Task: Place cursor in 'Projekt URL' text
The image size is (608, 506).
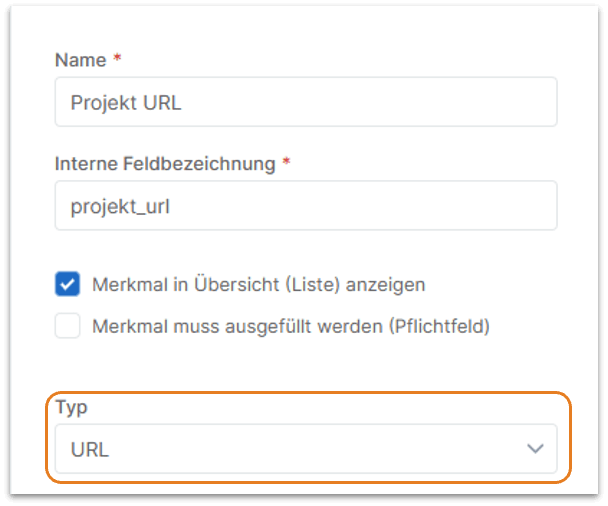Action: coord(126,103)
